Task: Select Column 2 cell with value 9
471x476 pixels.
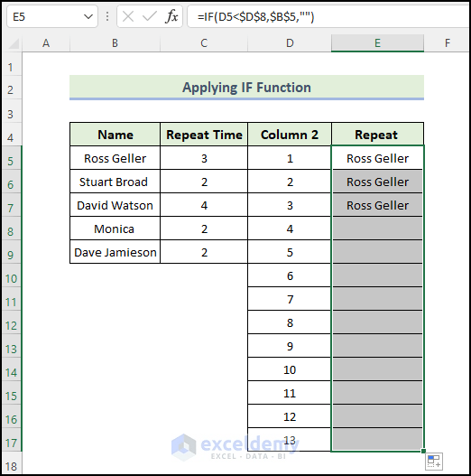Action: 290,346
